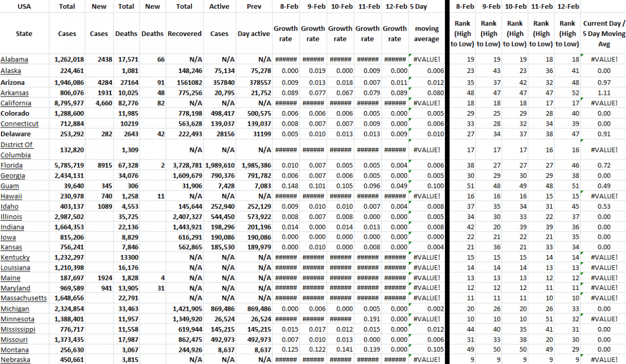Click the Guam link
626x364 pixels.
(10, 186)
